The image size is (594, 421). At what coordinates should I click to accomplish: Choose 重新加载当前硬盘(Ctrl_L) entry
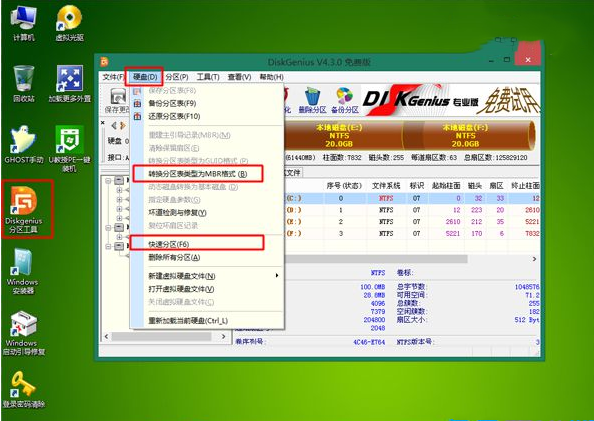[x=207, y=321]
